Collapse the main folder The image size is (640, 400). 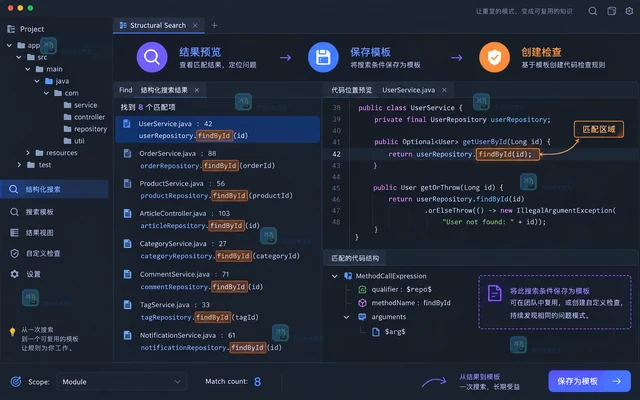click(28, 69)
